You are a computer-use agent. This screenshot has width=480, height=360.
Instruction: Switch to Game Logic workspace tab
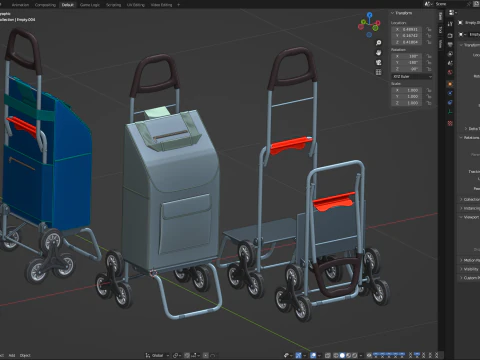[90, 5]
